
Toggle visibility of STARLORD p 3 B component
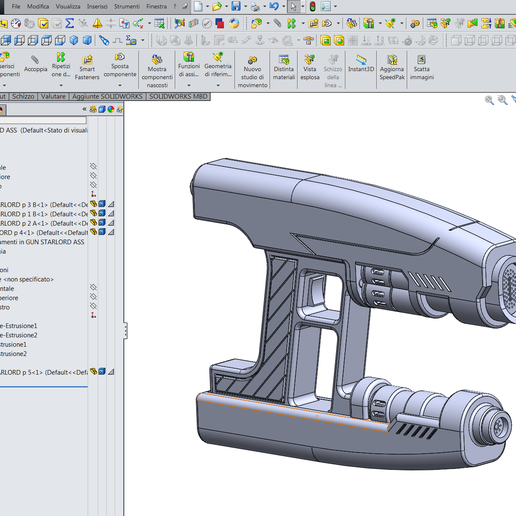(93, 204)
